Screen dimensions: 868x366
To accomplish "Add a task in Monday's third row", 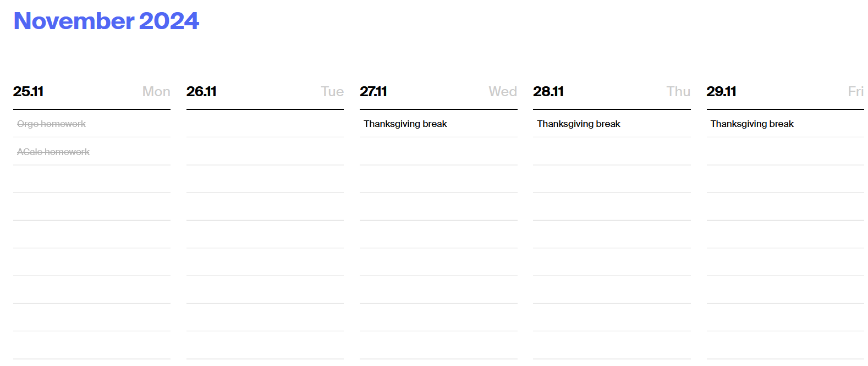I will coord(92,179).
